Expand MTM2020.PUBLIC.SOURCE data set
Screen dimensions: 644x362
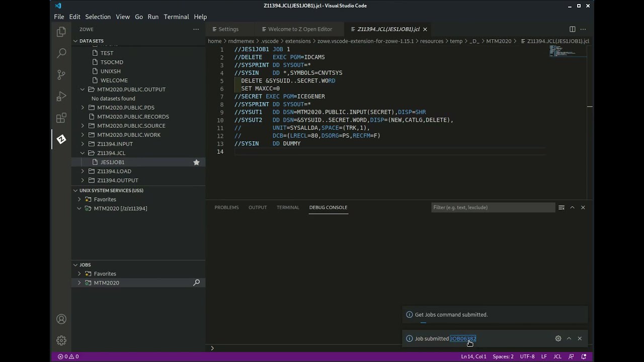pyautogui.click(x=83, y=126)
